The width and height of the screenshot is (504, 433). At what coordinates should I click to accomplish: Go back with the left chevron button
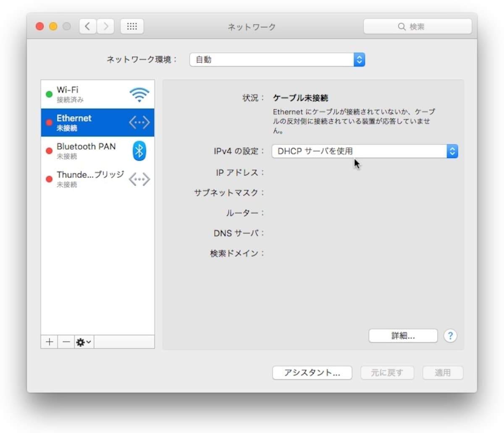(x=87, y=26)
